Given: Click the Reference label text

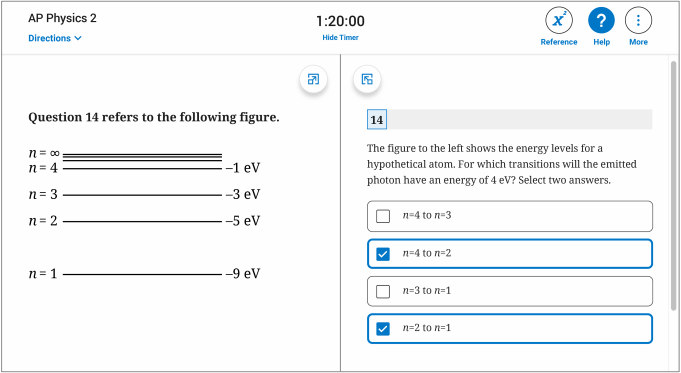Looking at the screenshot, I should pyautogui.click(x=559, y=42).
